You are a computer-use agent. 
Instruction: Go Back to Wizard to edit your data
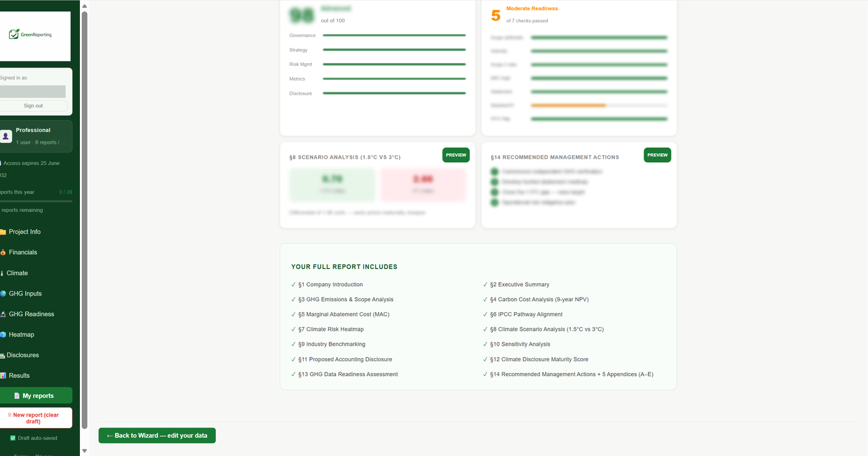(157, 436)
